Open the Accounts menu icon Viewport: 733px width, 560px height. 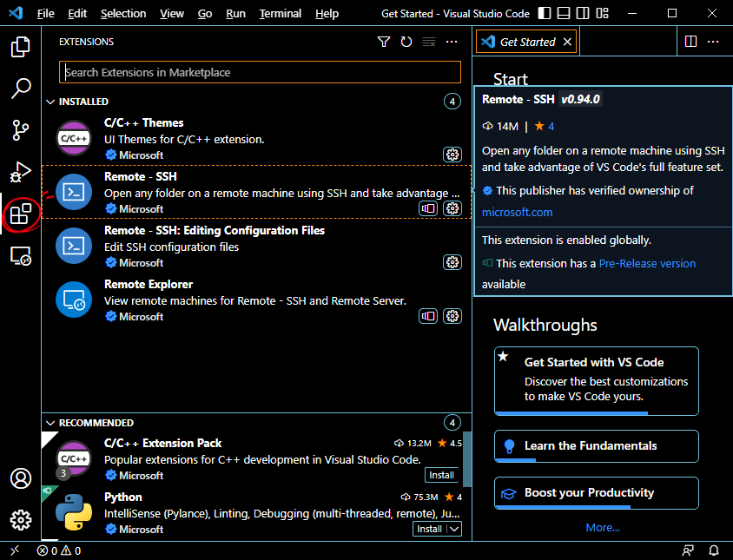tap(21, 478)
